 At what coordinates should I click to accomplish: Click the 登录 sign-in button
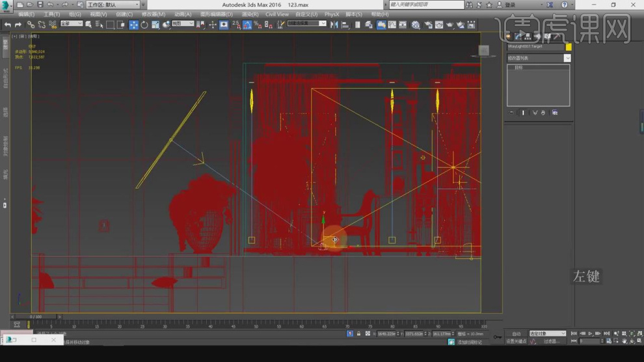[510, 5]
